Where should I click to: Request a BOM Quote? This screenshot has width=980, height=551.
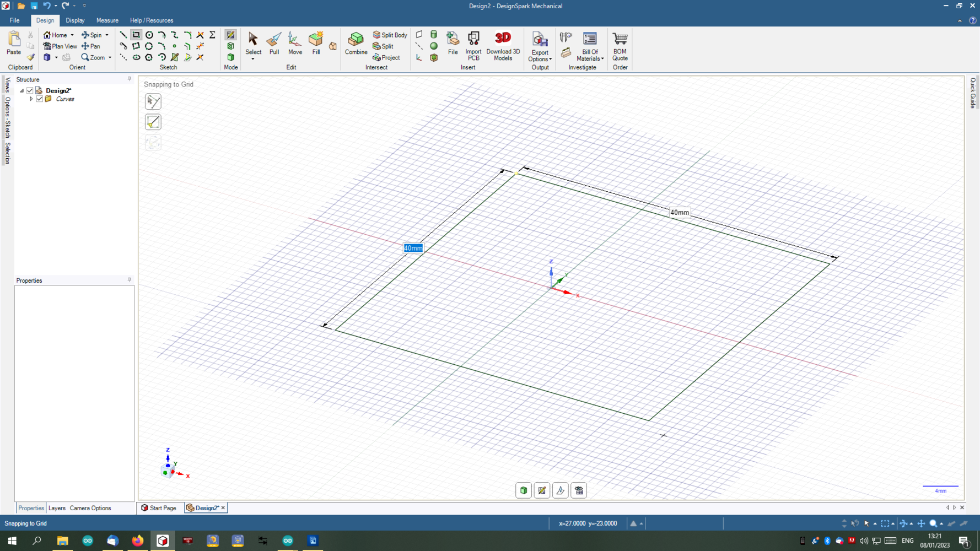click(x=620, y=45)
